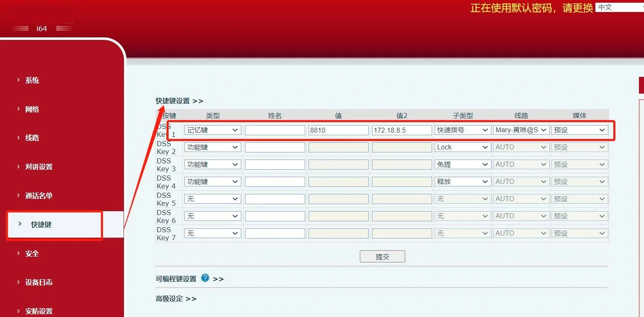Click the 提交 submit button
The width and height of the screenshot is (644, 317).
(x=382, y=257)
